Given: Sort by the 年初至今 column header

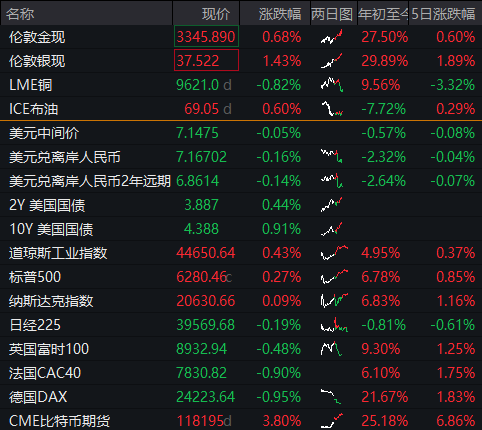Looking at the screenshot, I should 383,14.
